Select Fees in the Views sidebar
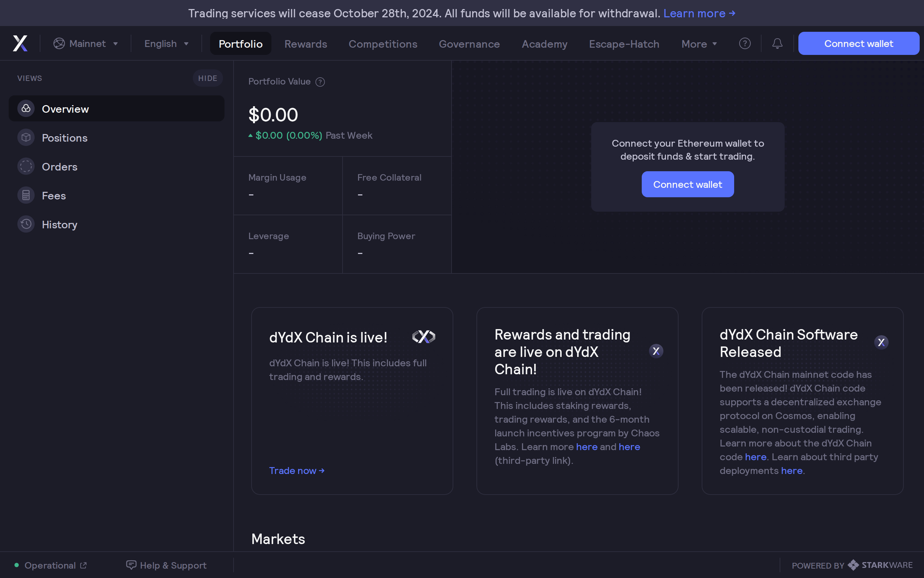Viewport: 924px width, 578px height. click(117, 195)
